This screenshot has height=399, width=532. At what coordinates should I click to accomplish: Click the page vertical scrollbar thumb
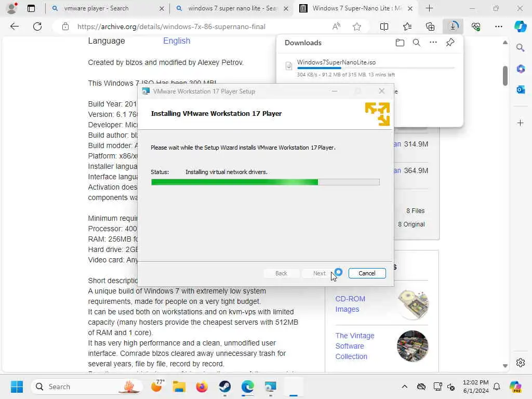click(505, 75)
